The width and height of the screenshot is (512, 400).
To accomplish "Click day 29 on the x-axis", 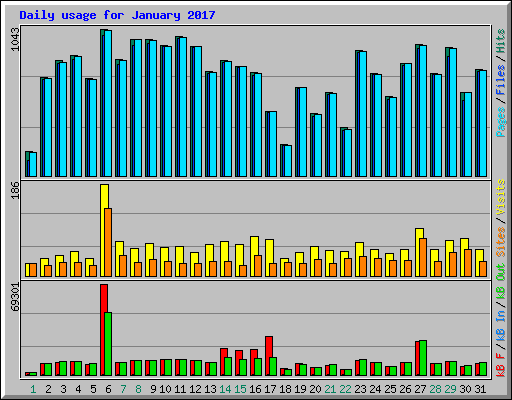I will pyautogui.click(x=450, y=389).
